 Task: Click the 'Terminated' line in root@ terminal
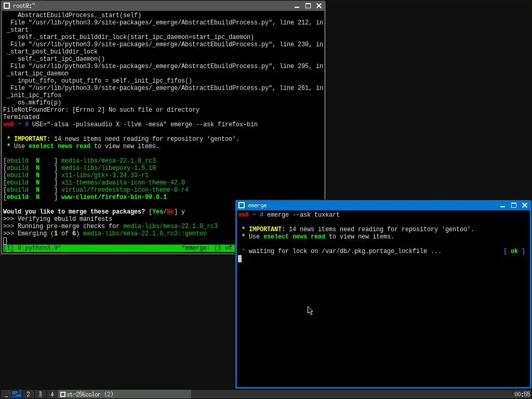point(21,117)
